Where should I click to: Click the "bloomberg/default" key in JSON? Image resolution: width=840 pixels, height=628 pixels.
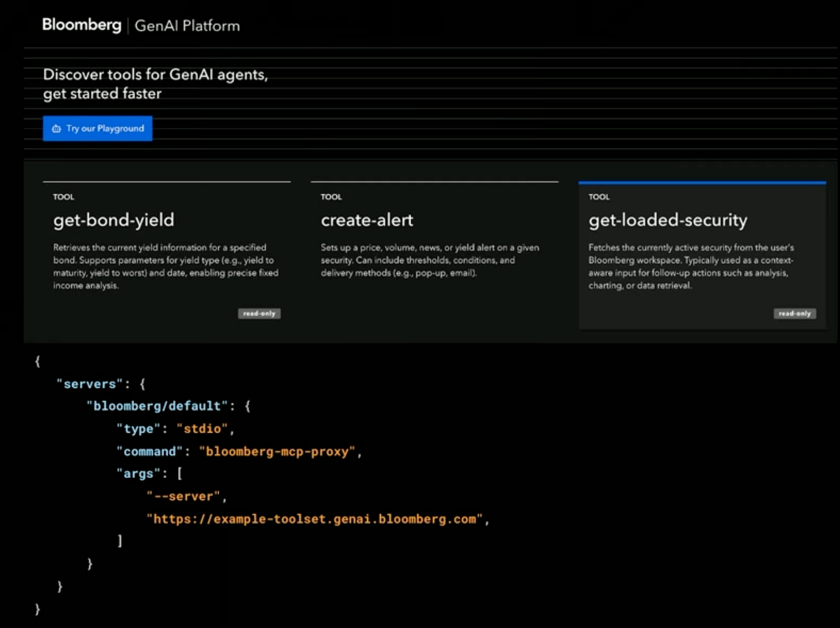click(x=157, y=406)
